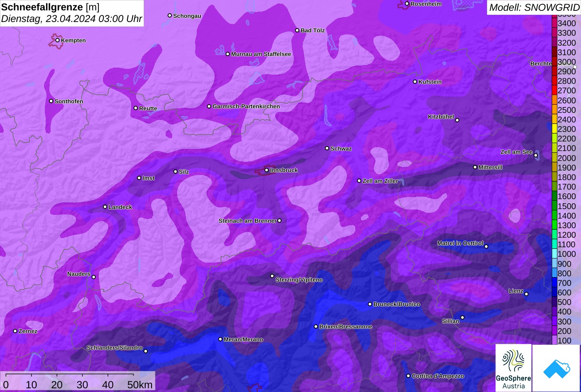Click the Meran/Merano label
This screenshot has width=581, height=392.
[244, 339]
